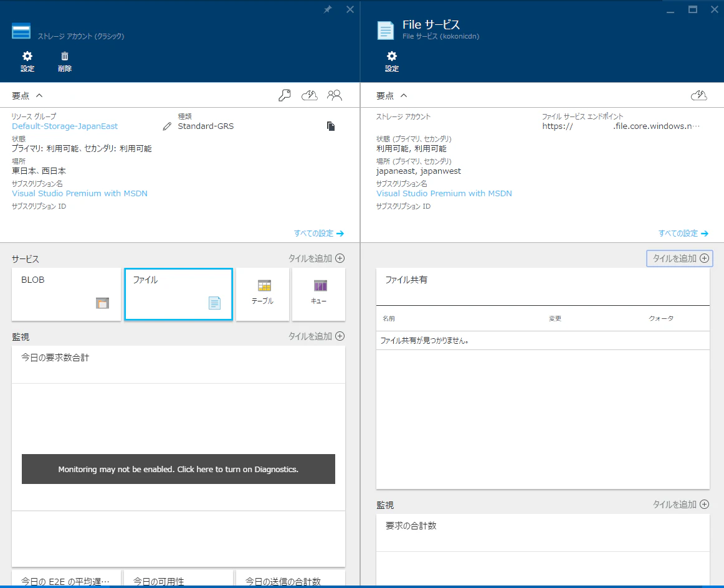Add tile in File blade 監視 section

680,505
